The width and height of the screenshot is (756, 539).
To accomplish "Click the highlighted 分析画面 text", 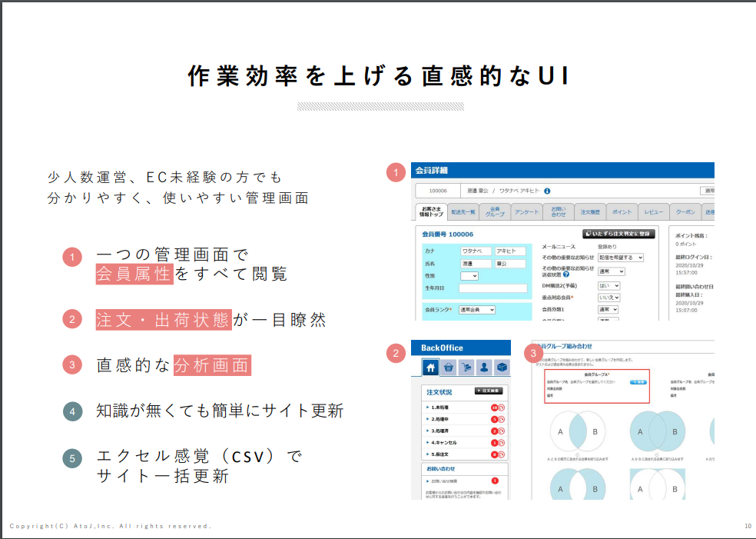I will [212, 365].
